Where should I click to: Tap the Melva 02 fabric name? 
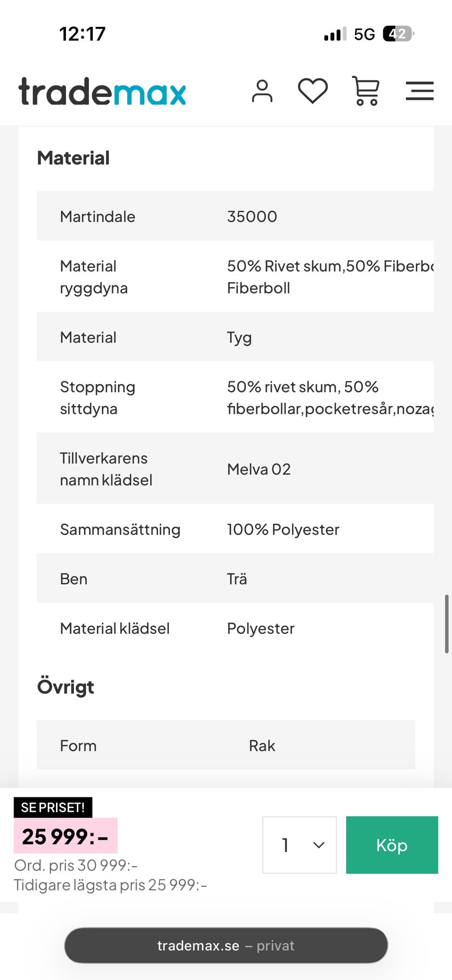[x=259, y=469]
